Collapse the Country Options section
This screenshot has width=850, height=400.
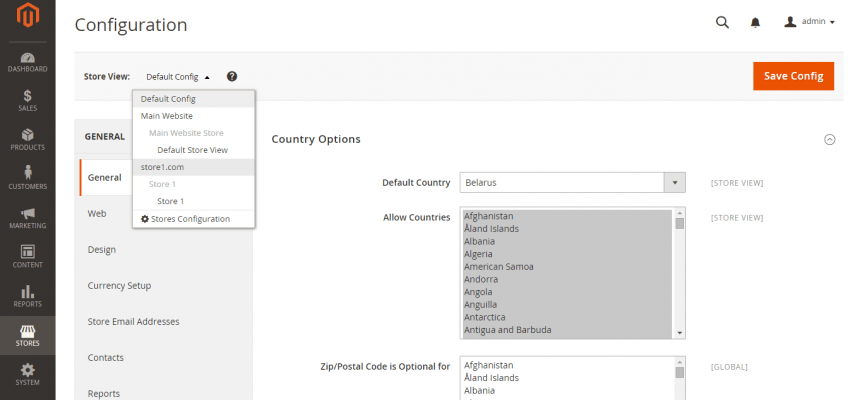point(829,139)
